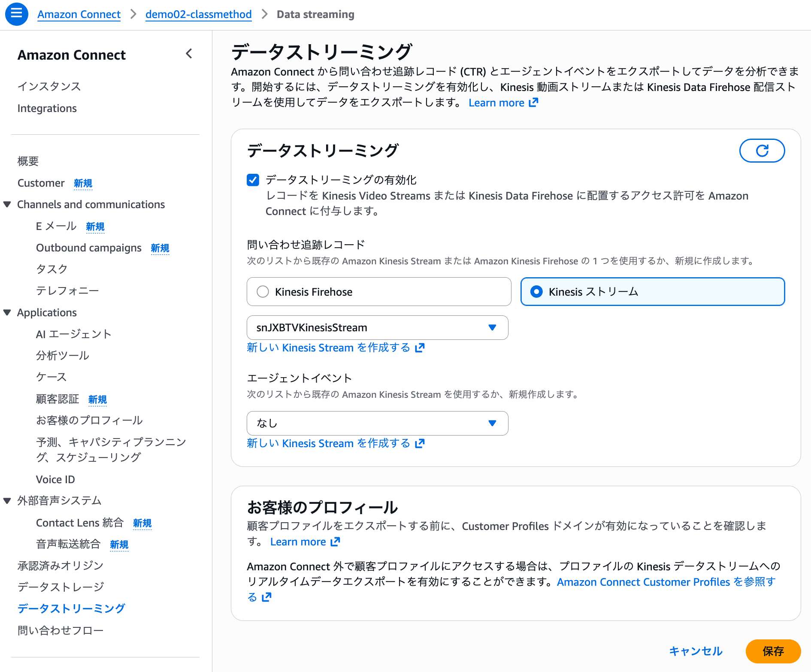The image size is (811, 672).
Task: Open 分析ツール settings
Action: (x=63, y=356)
